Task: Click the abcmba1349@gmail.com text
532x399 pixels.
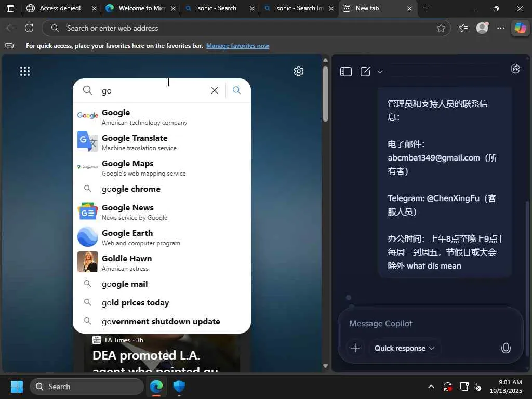Action: pos(434,158)
